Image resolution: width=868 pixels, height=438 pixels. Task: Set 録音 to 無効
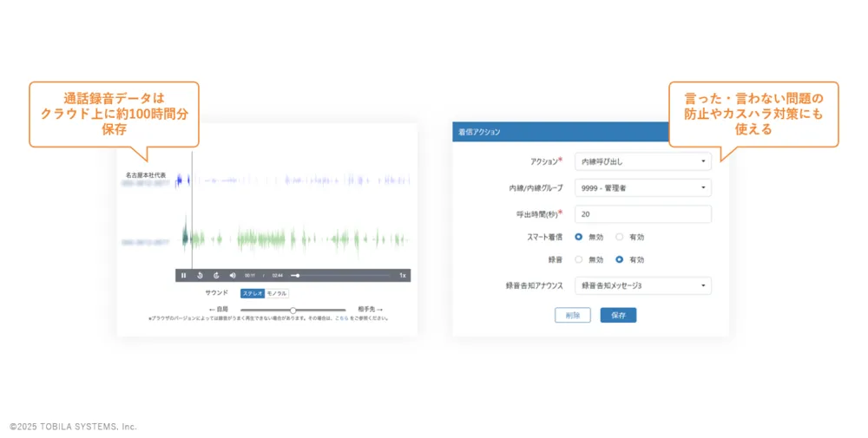pyautogui.click(x=578, y=259)
